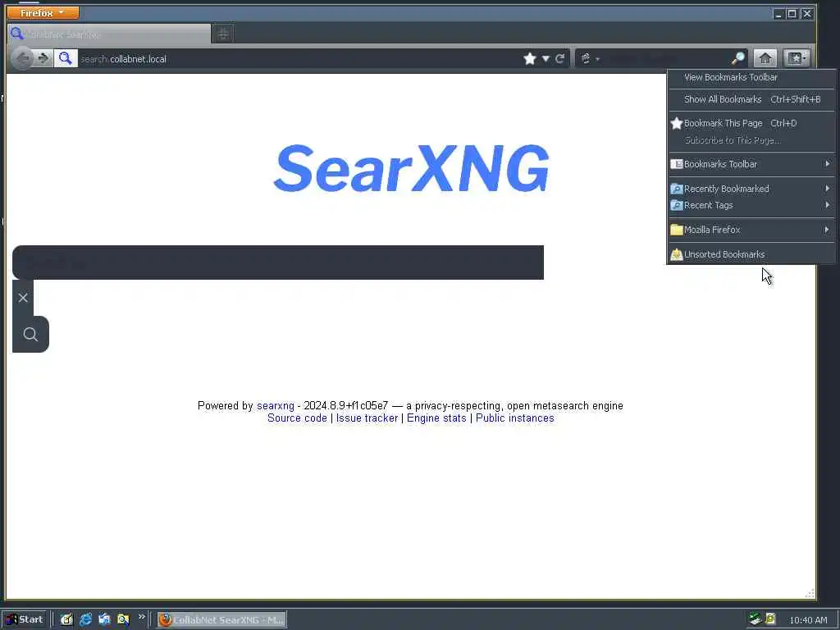
Task: Open the Windows Start menu
Action: point(25,619)
